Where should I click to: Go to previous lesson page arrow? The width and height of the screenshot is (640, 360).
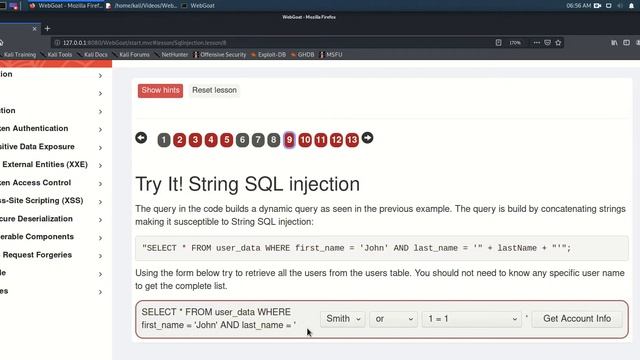pos(141,138)
